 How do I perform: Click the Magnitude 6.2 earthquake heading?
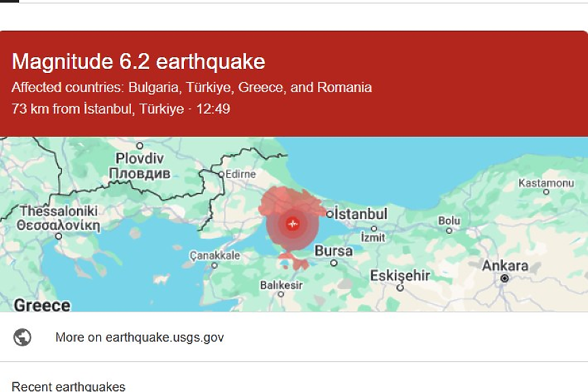[x=138, y=62]
